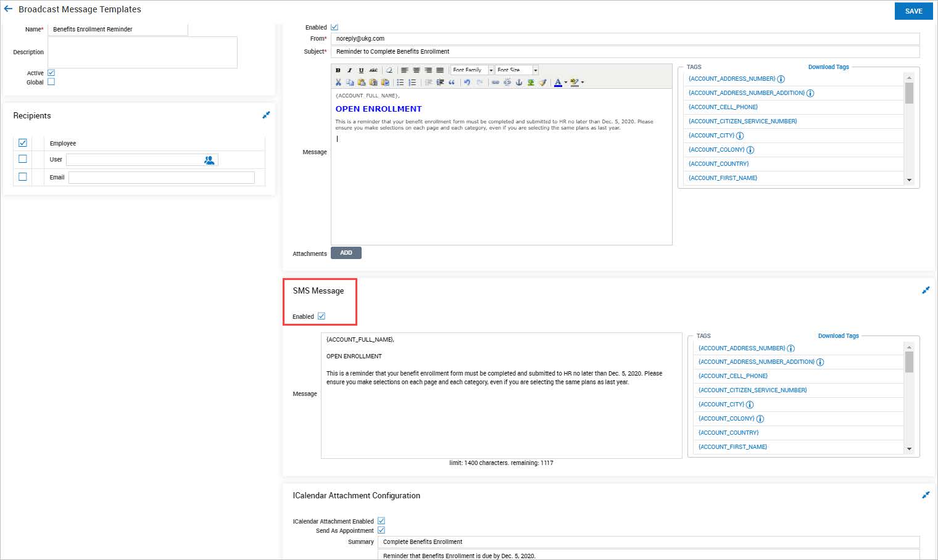
Task: Disable the SMS Message Enabled checkbox
Action: tap(322, 316)
